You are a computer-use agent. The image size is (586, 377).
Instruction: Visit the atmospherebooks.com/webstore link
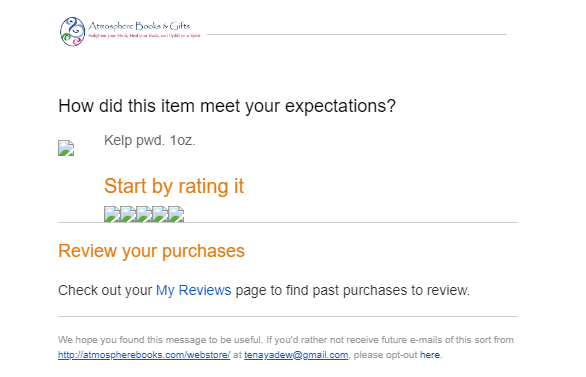pyautogui.click(x=144, y=355)
